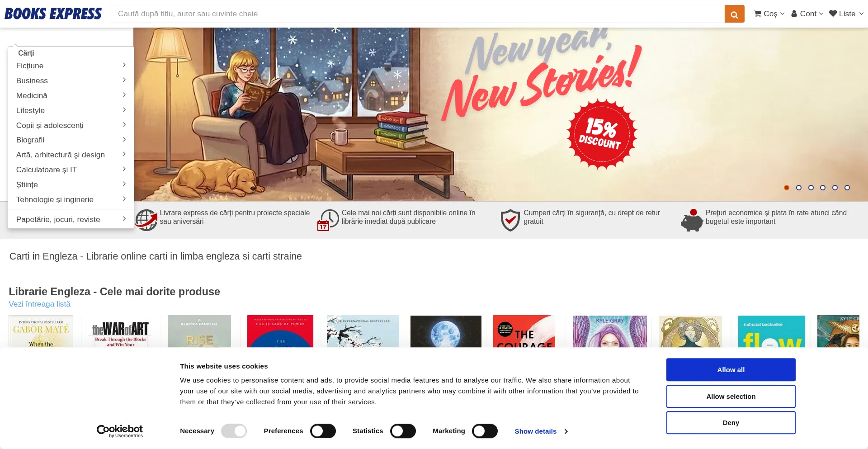Open the Vezi întreaga listă link
The width and height of the screenshot is (868, 449).
click(x=40, y=304)
